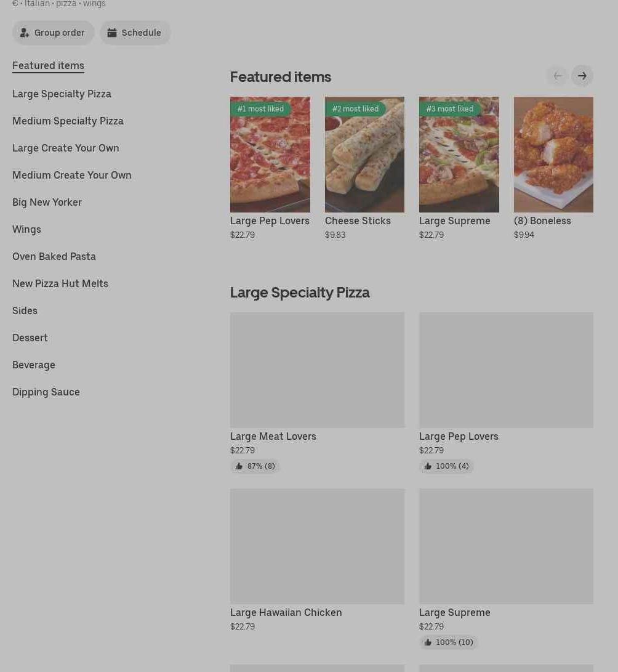Go to Oven Baked Pasta section
The height and width of the screenshot is (672, 618).
click(54, 256)
